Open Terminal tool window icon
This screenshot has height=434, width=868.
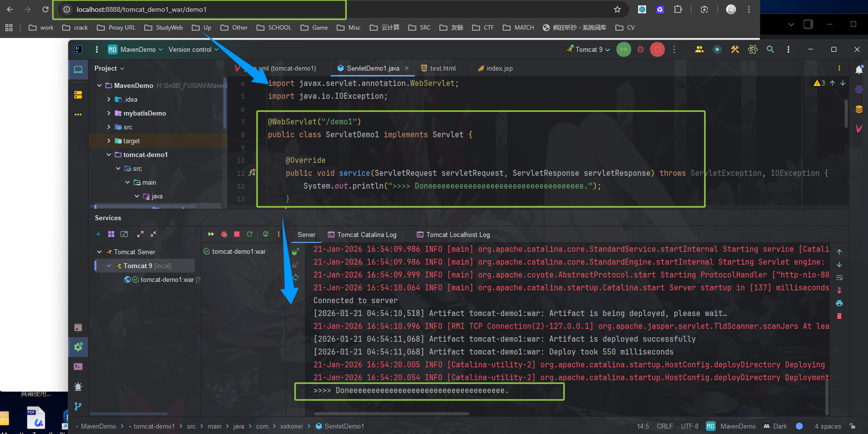coord(78,367)
